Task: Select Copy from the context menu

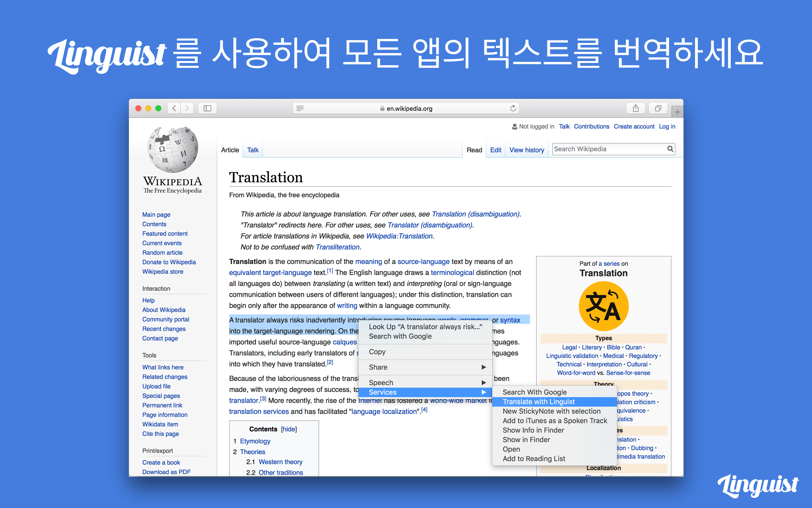Action: pos(425,352)
